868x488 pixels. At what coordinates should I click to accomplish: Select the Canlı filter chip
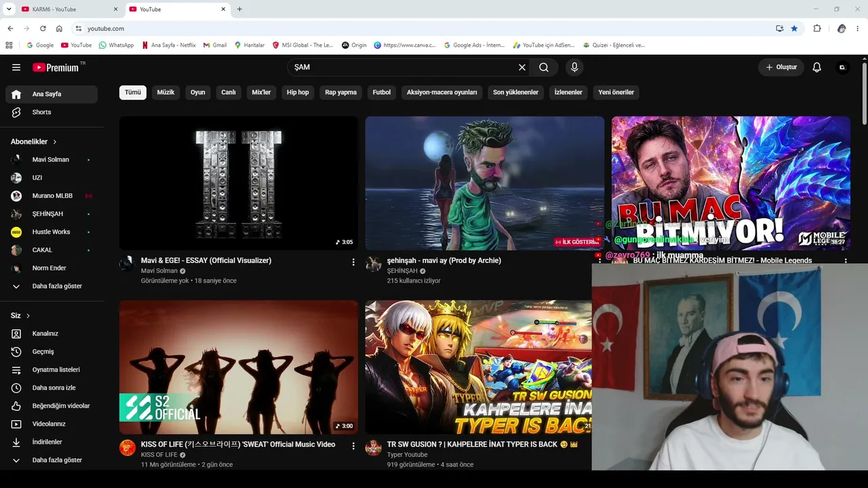click(x=229, y=92)
